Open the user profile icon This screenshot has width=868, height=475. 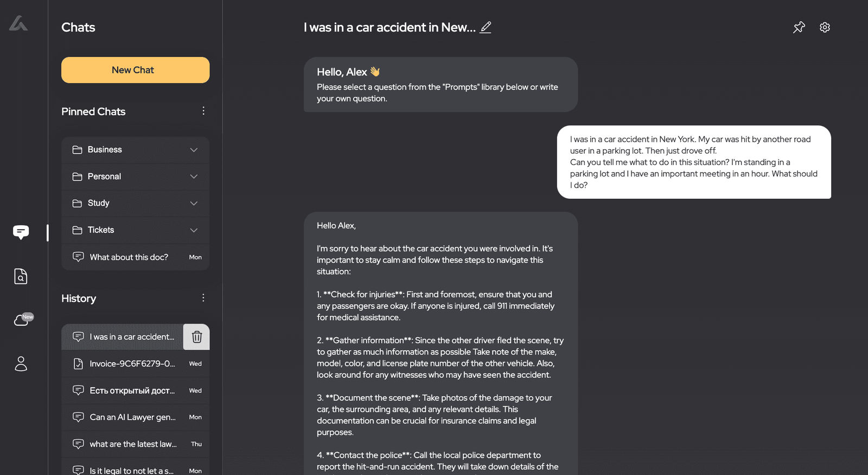(21, 364)
